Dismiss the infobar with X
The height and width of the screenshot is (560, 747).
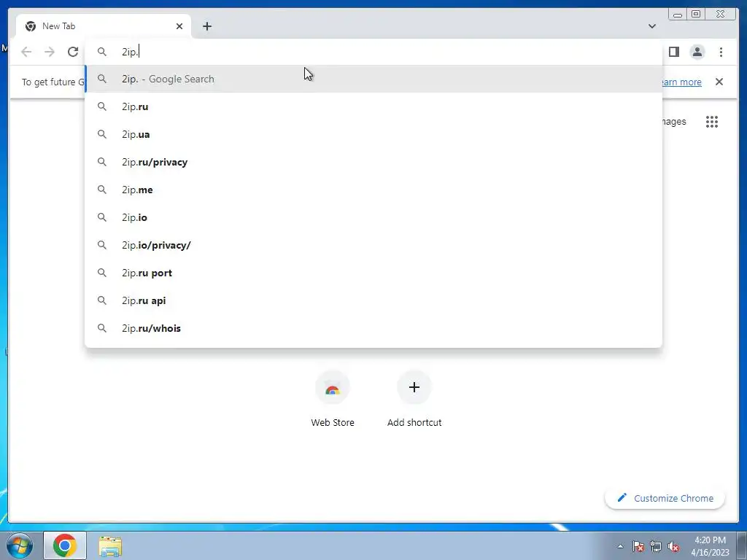(x=719, y=82)
